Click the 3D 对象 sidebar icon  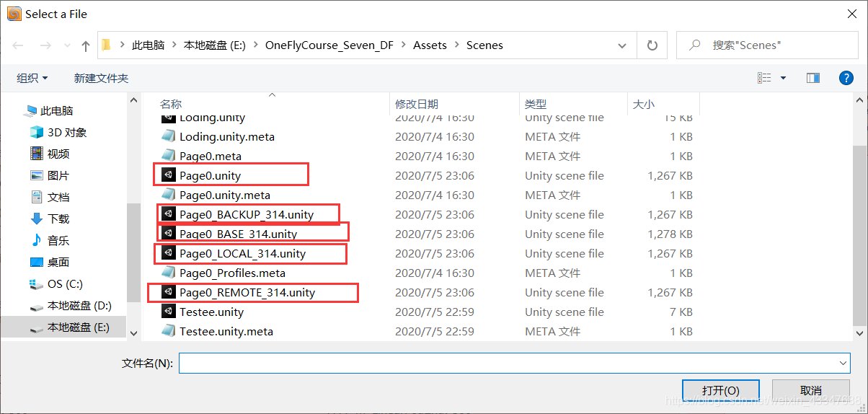point(37,132)
